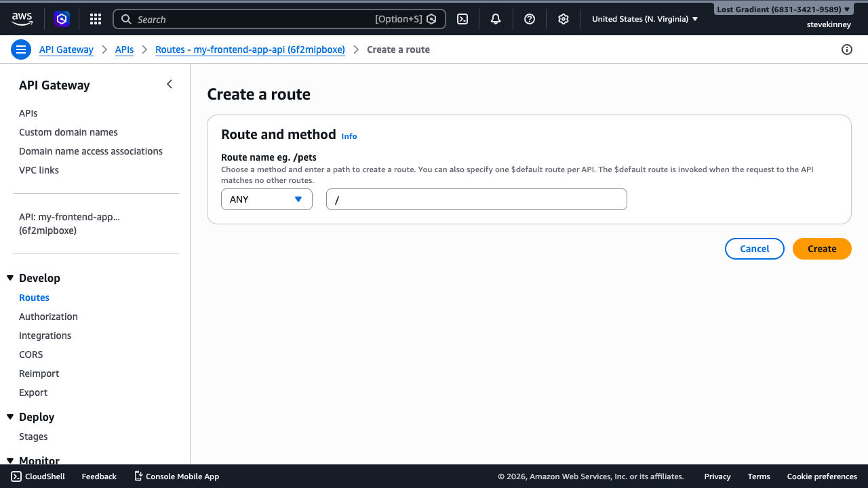
Task: Click the stevekinney username text
Action: [829, 24]
